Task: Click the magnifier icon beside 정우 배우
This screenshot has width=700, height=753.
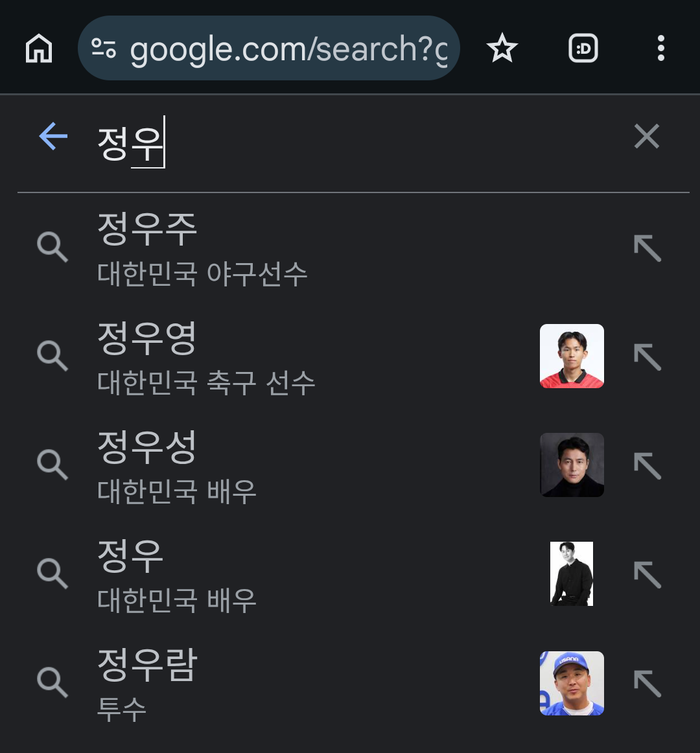Action: click(x=52, y=574)
